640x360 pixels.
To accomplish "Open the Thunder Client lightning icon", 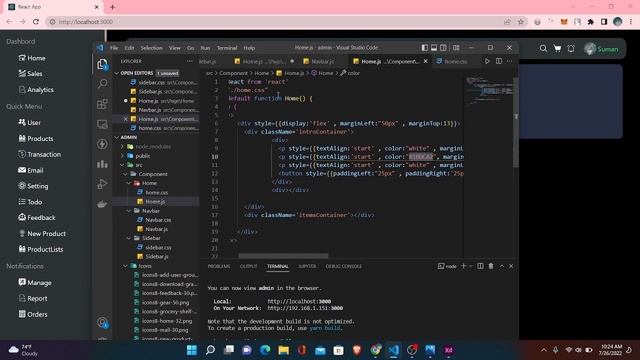I will (102, 144).
